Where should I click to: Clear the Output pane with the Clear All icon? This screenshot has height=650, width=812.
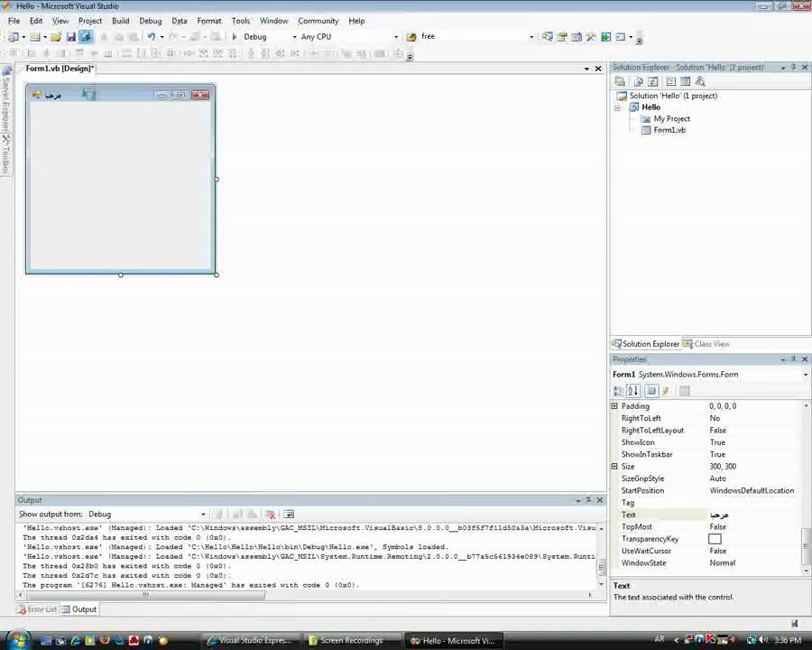(x=271, y=515)
